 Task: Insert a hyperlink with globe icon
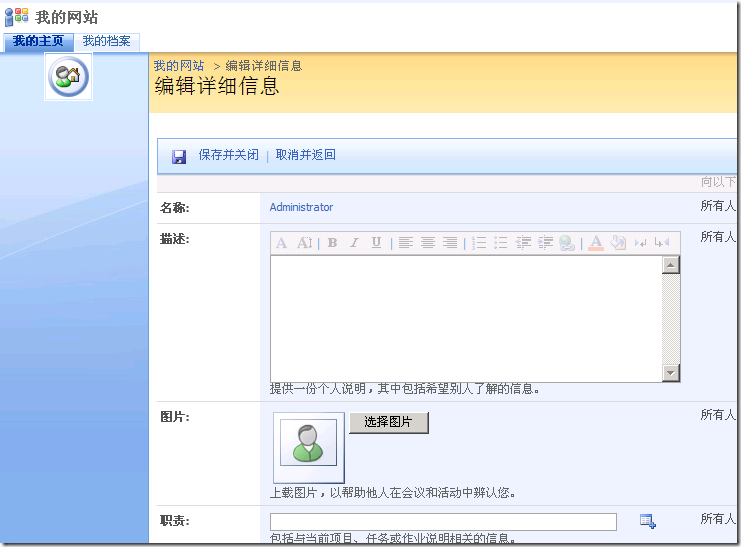(567, 243)
